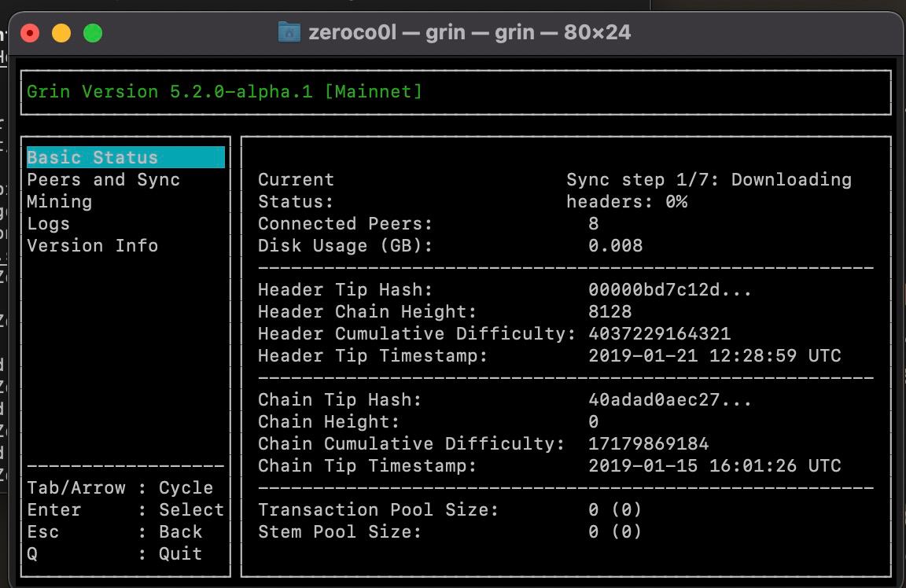Click the home folder icon in the title bar

(289, 32)
